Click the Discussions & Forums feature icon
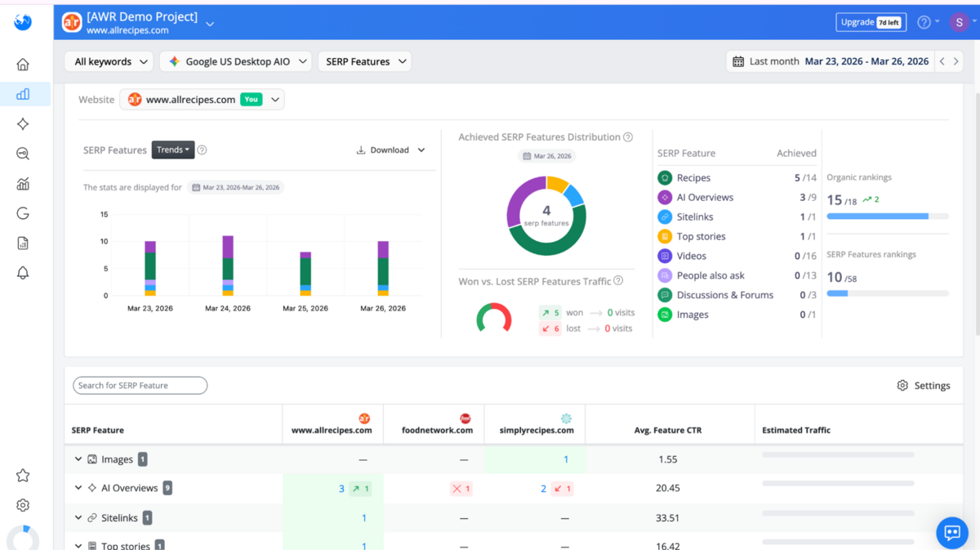This screenshot has width=980, height=550. pos(665,295)
